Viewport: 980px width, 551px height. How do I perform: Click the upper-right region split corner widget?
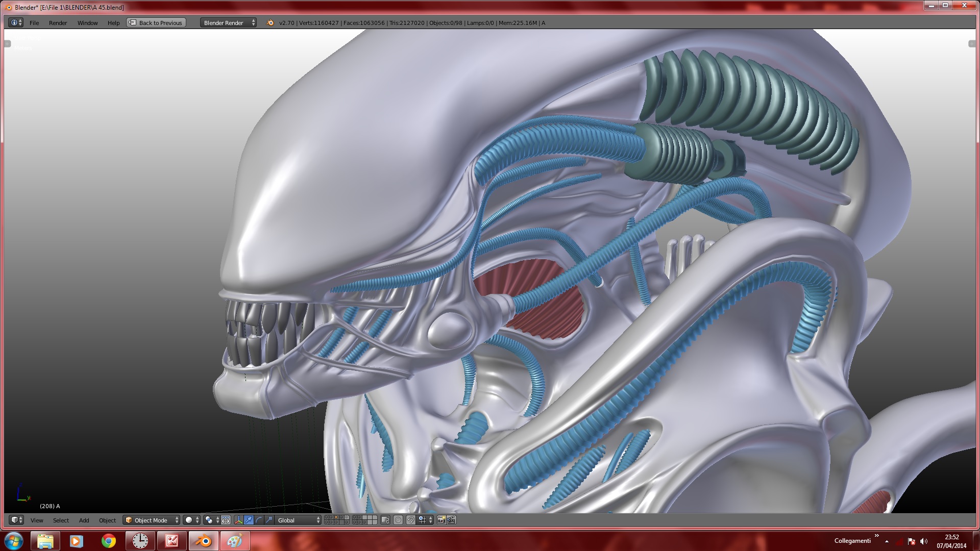point(972,44)
